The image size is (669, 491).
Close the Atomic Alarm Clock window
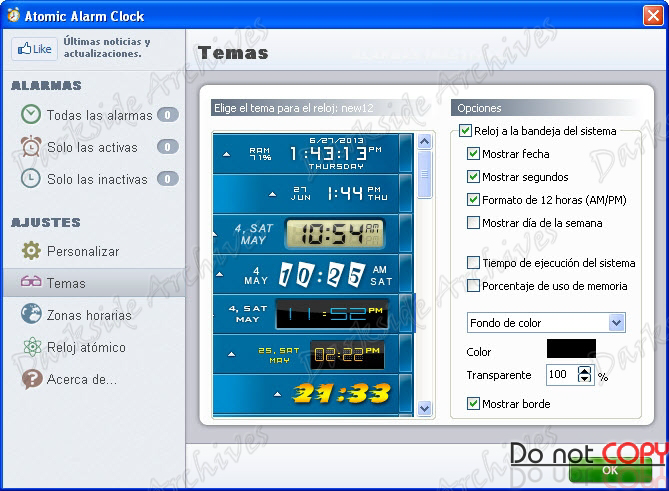[653, 16]
